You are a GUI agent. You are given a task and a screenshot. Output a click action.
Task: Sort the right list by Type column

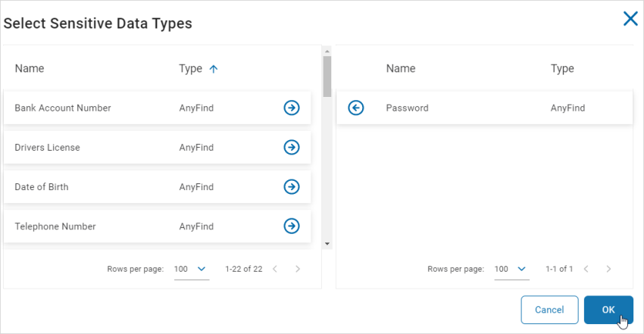(x=562, y=69)
